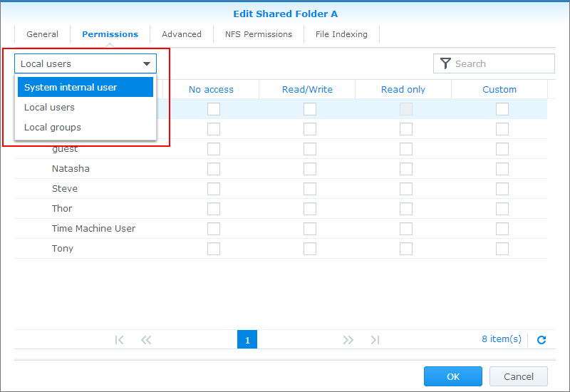The width and height of the screenshot is (570, 392).
Task: Sort by the Read/Write column header
Action: (307, 90)
